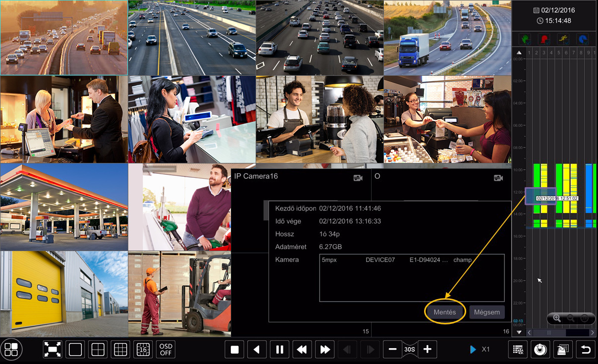Select single-camera layout

click(75, 350)
